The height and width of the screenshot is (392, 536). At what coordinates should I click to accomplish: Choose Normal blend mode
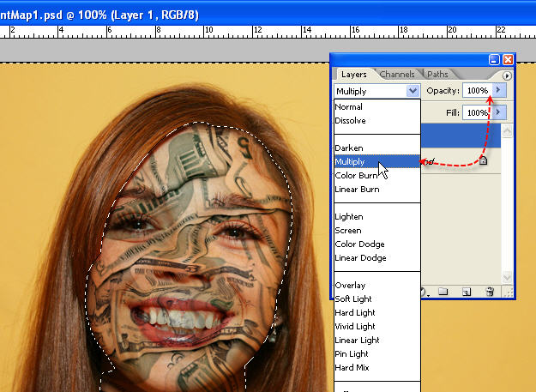377,106
